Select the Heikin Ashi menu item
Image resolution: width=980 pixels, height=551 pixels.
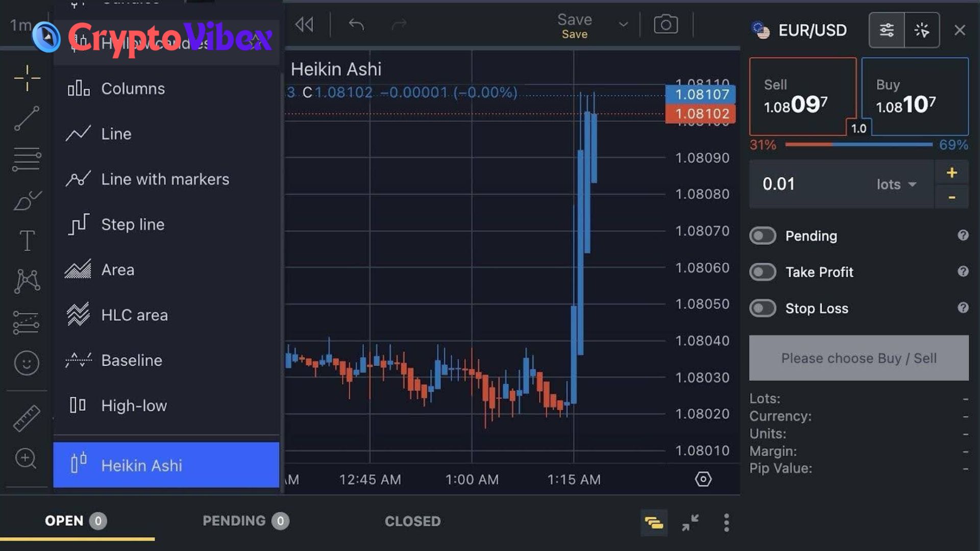(x=166, y=465)
